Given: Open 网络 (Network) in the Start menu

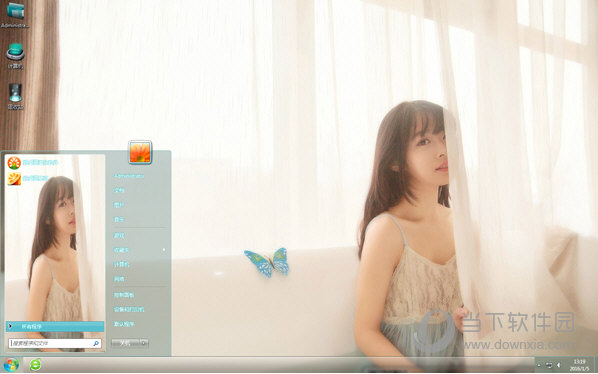Looking at the screenshot, I should click(x=119, y=279).
